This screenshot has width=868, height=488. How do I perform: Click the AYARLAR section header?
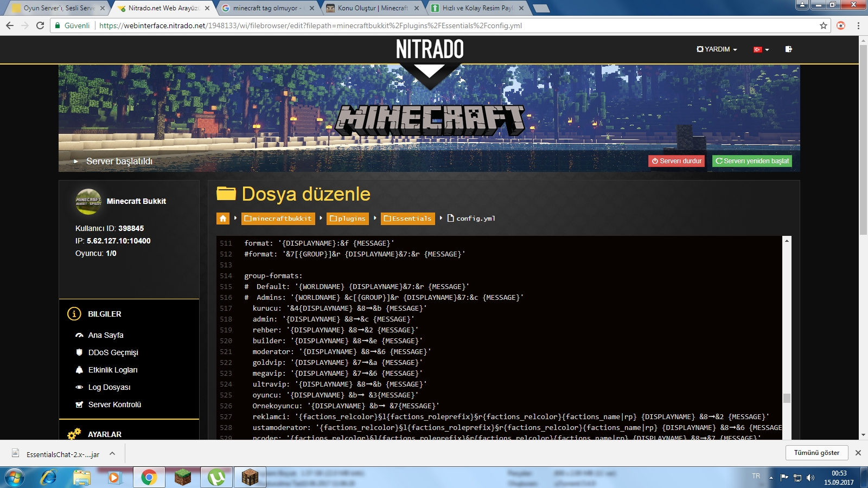coord(105,434)
